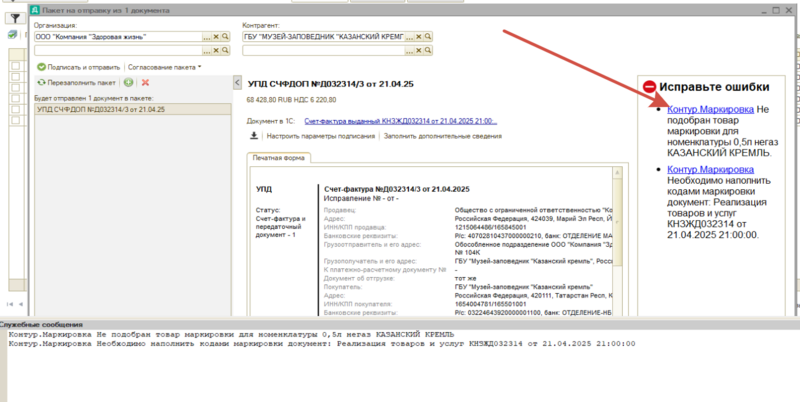Clear the empty field under Организация

(x=216, y=51)
